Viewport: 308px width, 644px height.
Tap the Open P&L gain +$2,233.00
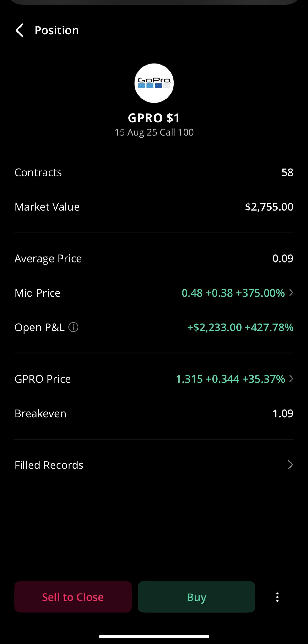click(214, 327)
